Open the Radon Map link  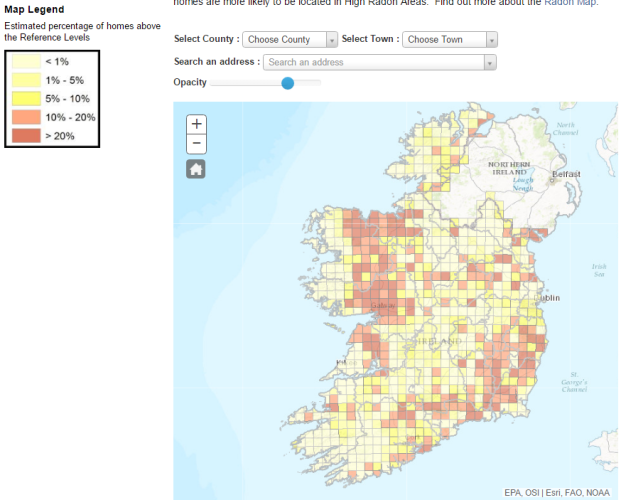coord(570,4)
